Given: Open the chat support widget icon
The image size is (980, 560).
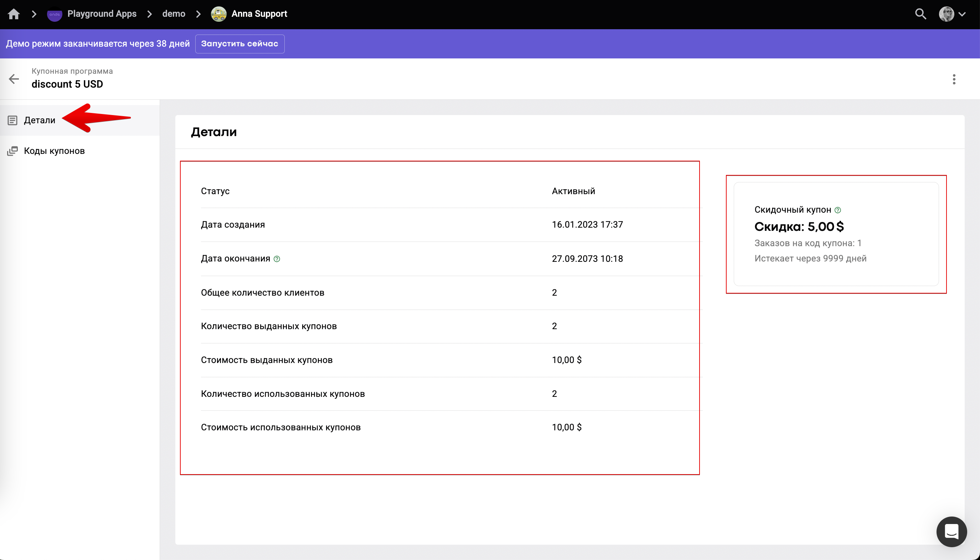Looking at the screenshot, I should click(951, 532).
